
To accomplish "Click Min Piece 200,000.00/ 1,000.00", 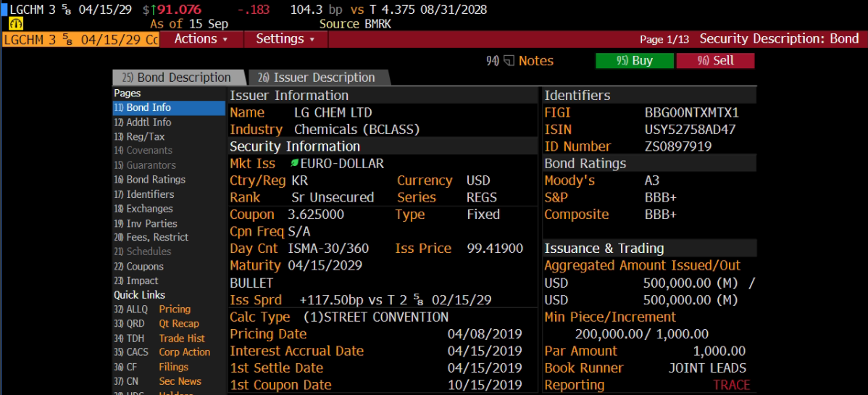I will [642, 334].
